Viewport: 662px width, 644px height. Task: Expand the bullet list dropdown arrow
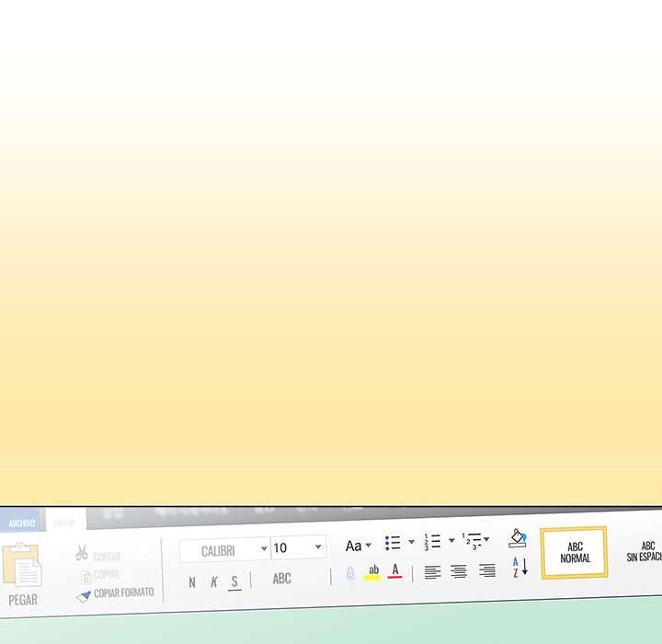[x=411, y=542]
